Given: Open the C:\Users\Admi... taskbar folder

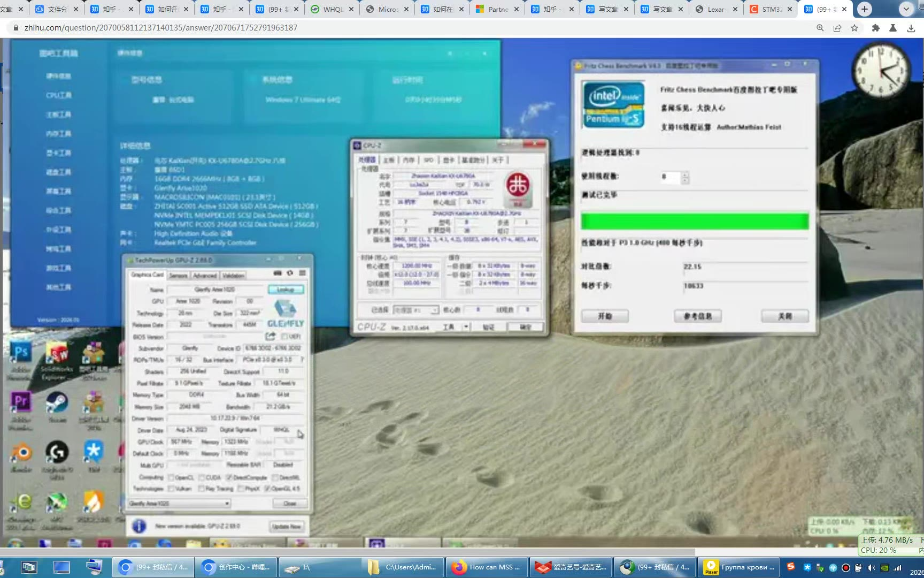Looking at the screenshot, I should pyautogui.click(x=404, y=567).
